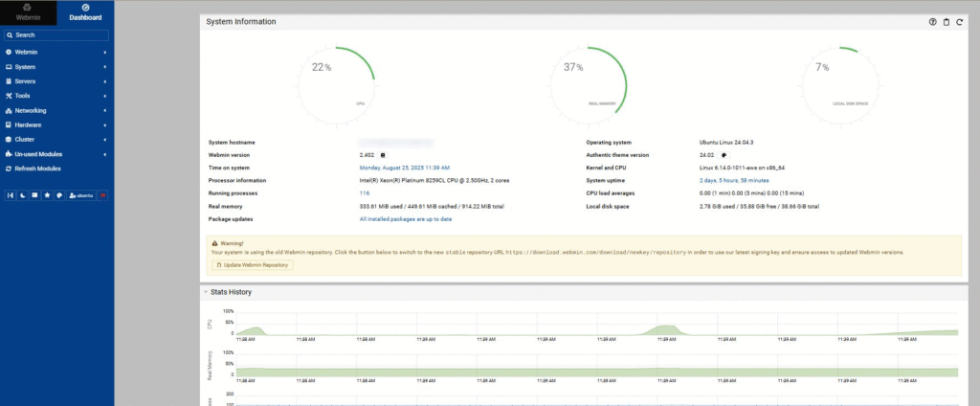
Task: Click the System Information panel title
Action: pyautogui.click(x=240, y=22)
